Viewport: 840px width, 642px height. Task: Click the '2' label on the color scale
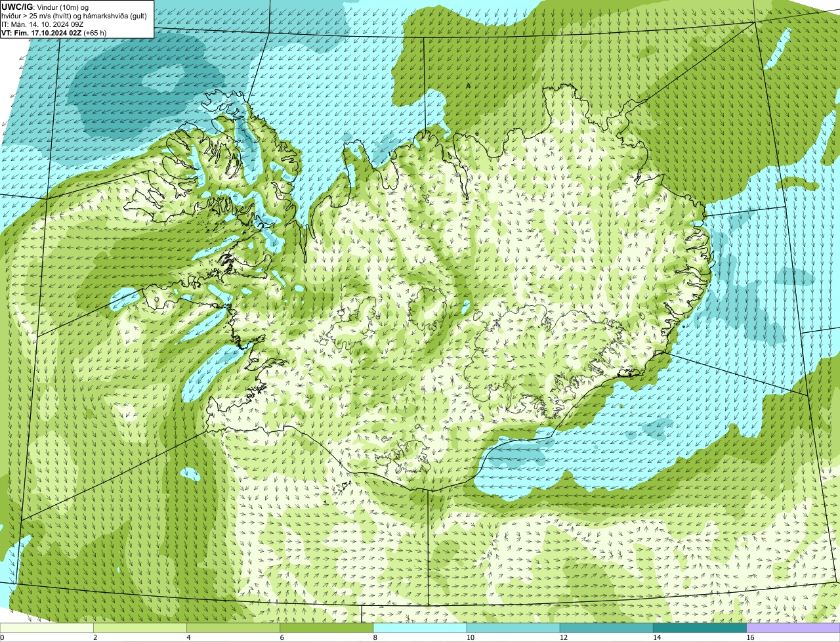coord(95,637)
